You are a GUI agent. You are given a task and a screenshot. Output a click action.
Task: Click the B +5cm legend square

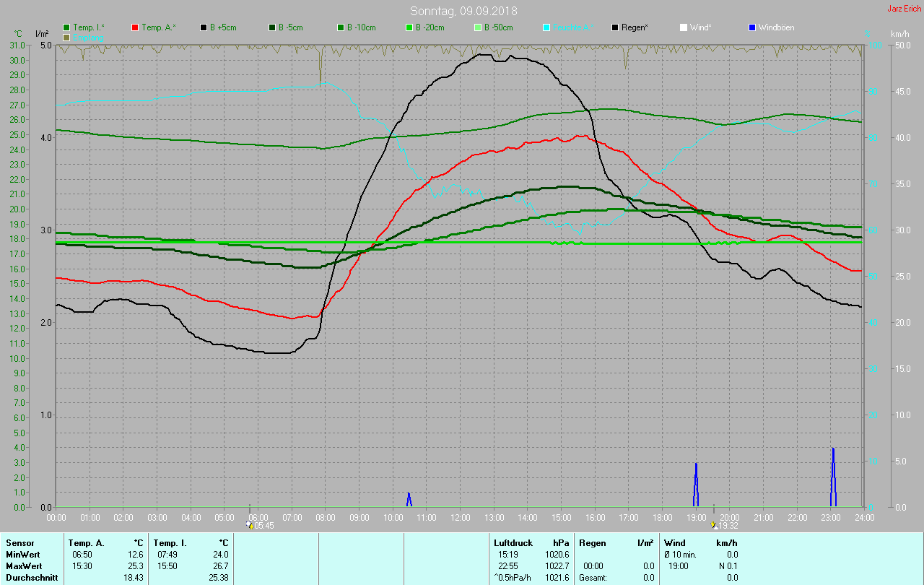click(204, 27)
